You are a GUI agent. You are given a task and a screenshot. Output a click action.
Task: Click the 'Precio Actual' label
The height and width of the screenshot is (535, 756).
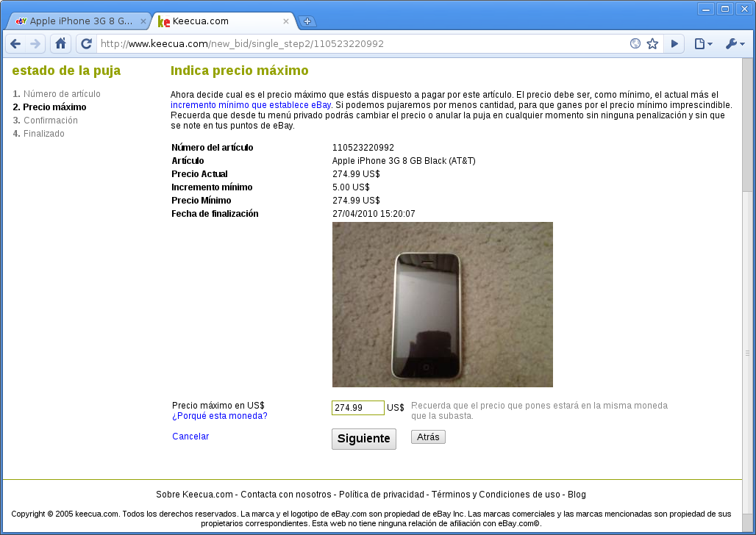pos(199,174)
